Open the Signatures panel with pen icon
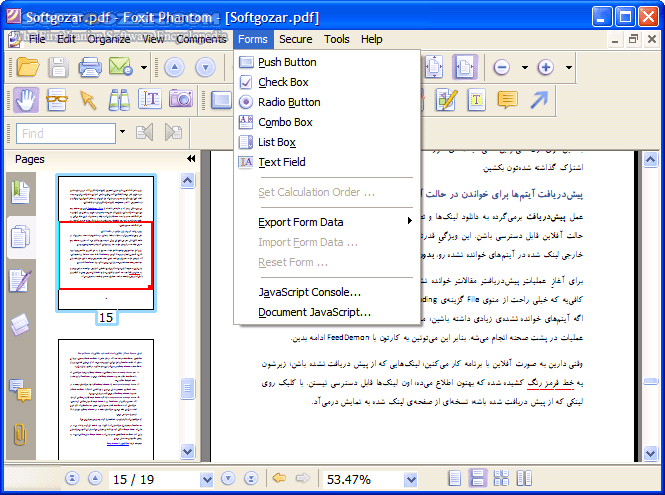 pos(20,280)
